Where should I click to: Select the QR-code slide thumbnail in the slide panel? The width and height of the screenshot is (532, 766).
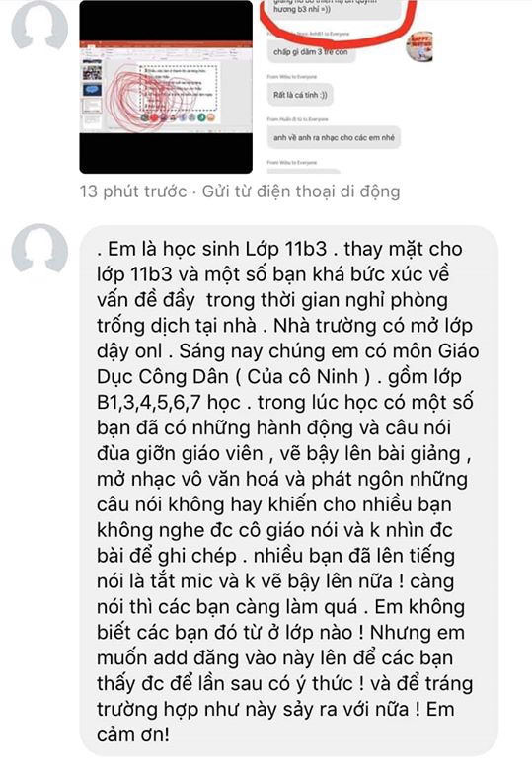(x=93, y=73)
